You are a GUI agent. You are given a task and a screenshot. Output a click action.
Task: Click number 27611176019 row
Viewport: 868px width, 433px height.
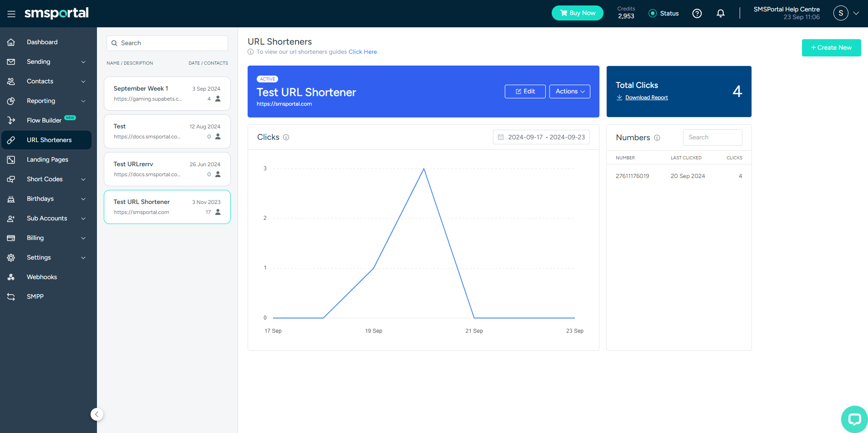pyautogui.click(x=679, y=176)
